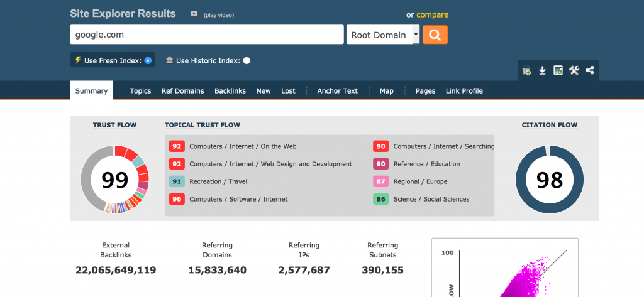Open the Root Domain dropdown
The image size is (644, 297).
coord(383,35)
